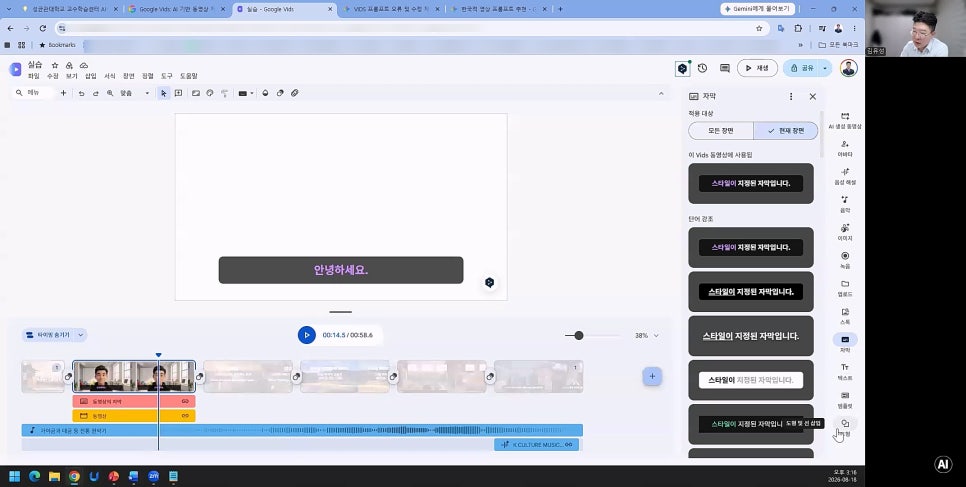
Task: Open the 서식 menu
Action: pyautogui.click(x=110, y=76)
